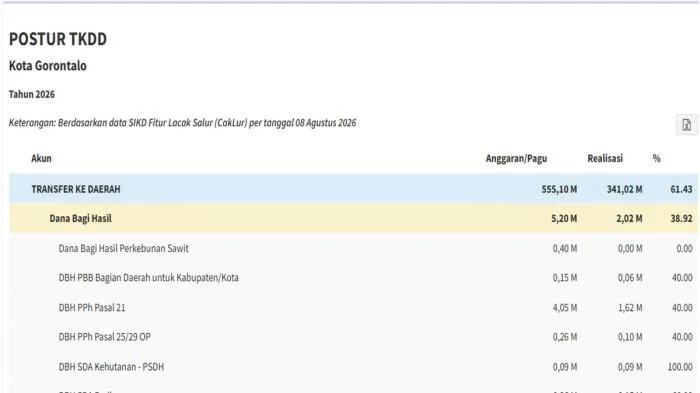Click the Akun column header
This screenshot has height=393, width=700.
pos(41,158)
